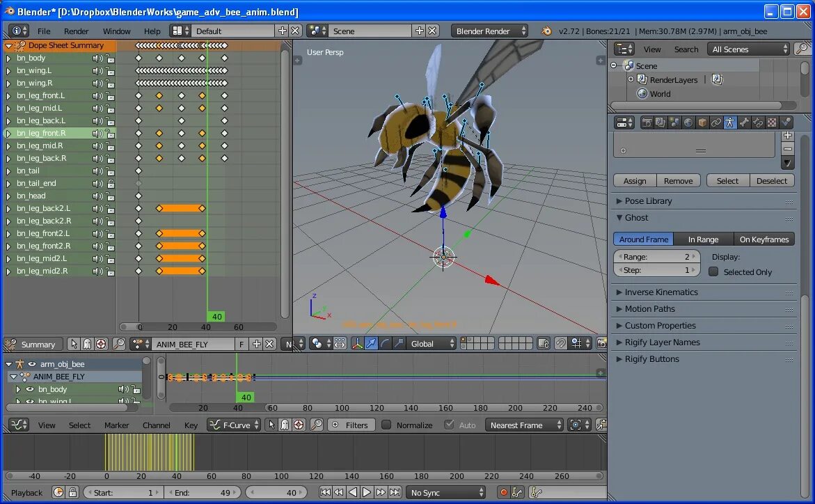Open the Object Constraints chain tab
Image resolution: width=815 pixels, height=504 pixels.
click(716, 123)
